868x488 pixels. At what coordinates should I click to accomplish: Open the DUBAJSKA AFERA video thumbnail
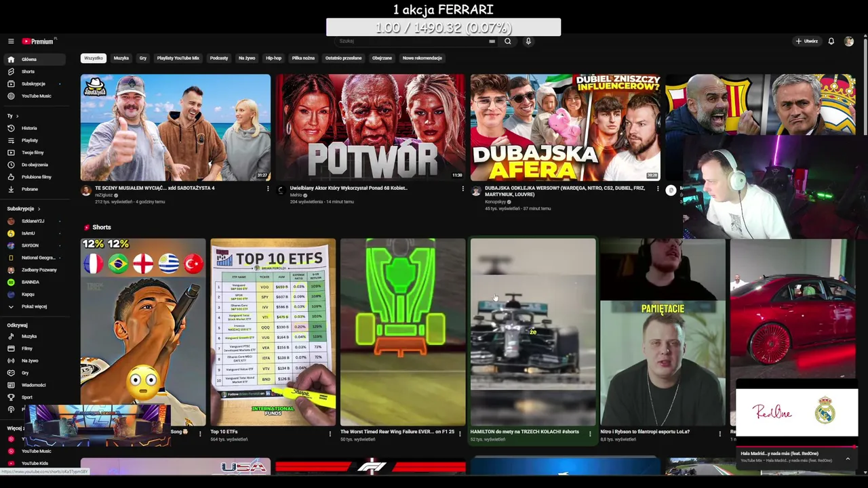(566, 127)
